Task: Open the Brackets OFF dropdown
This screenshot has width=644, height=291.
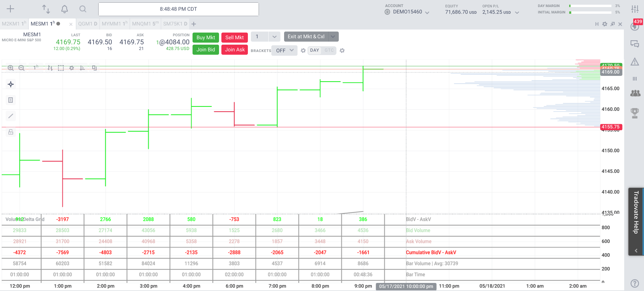Action: (x=284, y=50)
